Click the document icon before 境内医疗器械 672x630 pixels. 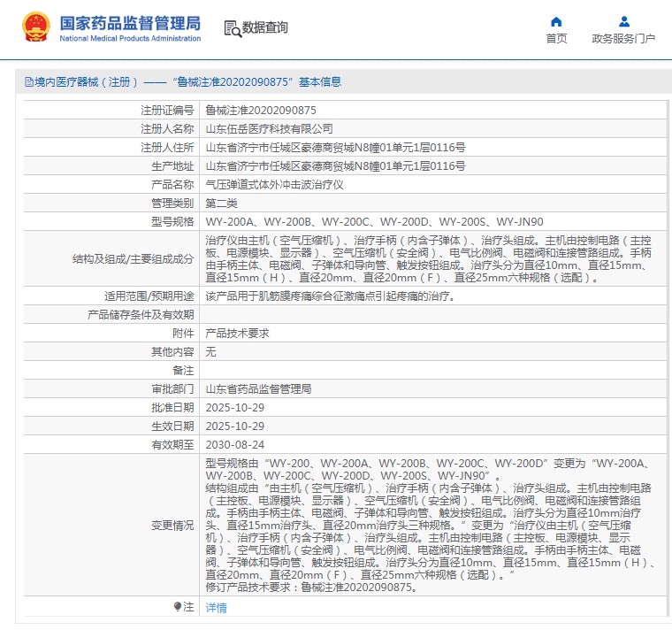(28, 82)
